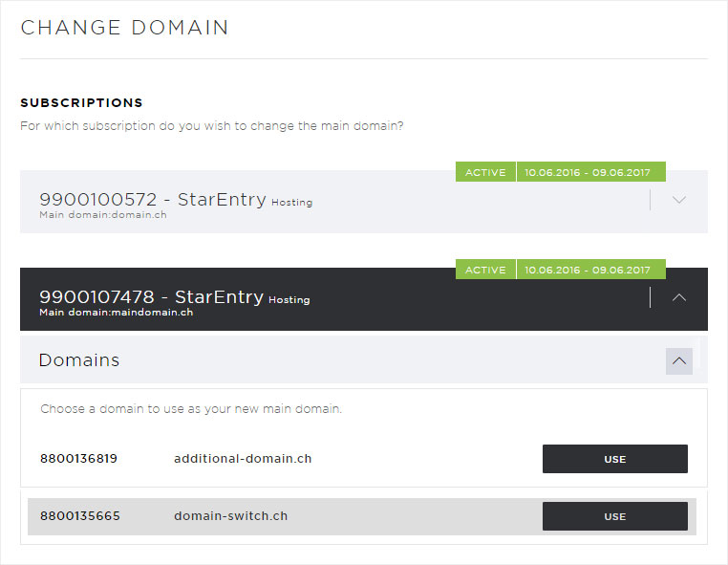Use domain-switch.ch as main domain
This screenshot has width=728, height=565.
[x=614, y=516]
